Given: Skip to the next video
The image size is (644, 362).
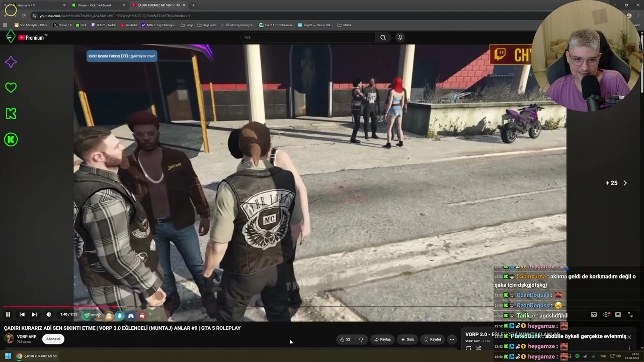Looking at the screenshot, I should pos(34,315).
